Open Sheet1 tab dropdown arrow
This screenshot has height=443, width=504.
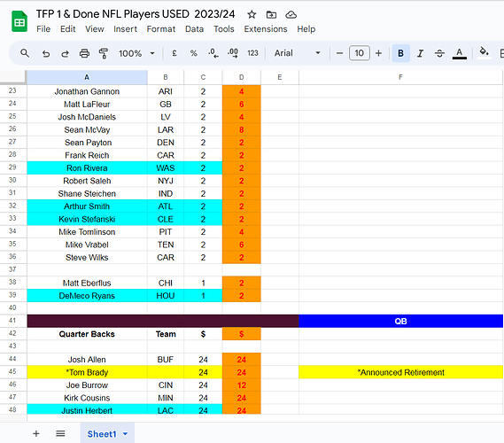126,434
